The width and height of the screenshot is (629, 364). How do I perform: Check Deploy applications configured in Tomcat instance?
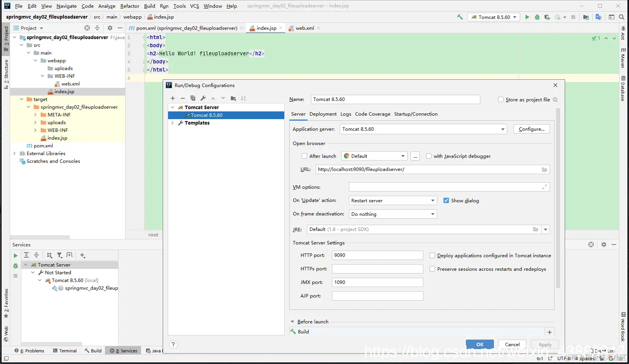click(x=432, y=255)
